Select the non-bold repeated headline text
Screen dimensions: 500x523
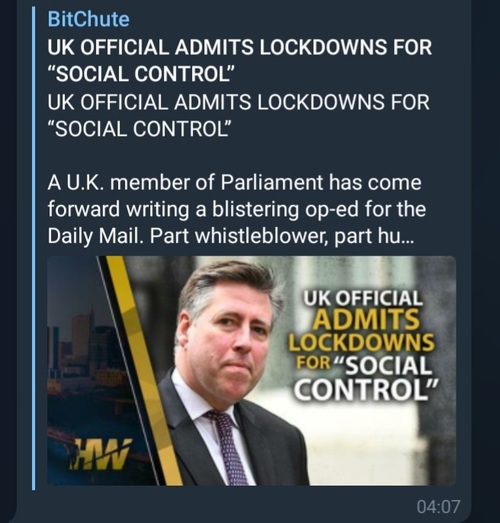pyautogui.click(x=238, y=115)
